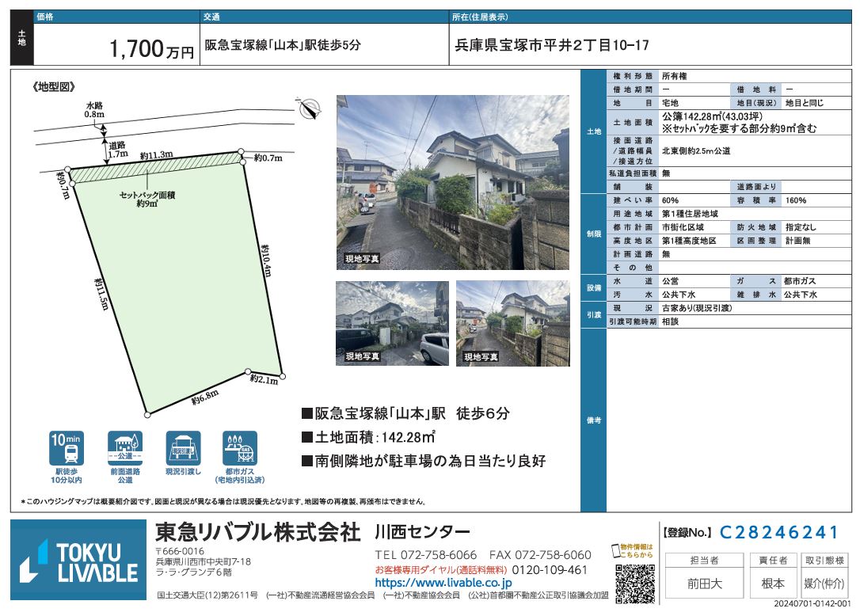860x616 pixels.
Task: Click the 都市ガス gas icon
Action: (x=239, y=449)
